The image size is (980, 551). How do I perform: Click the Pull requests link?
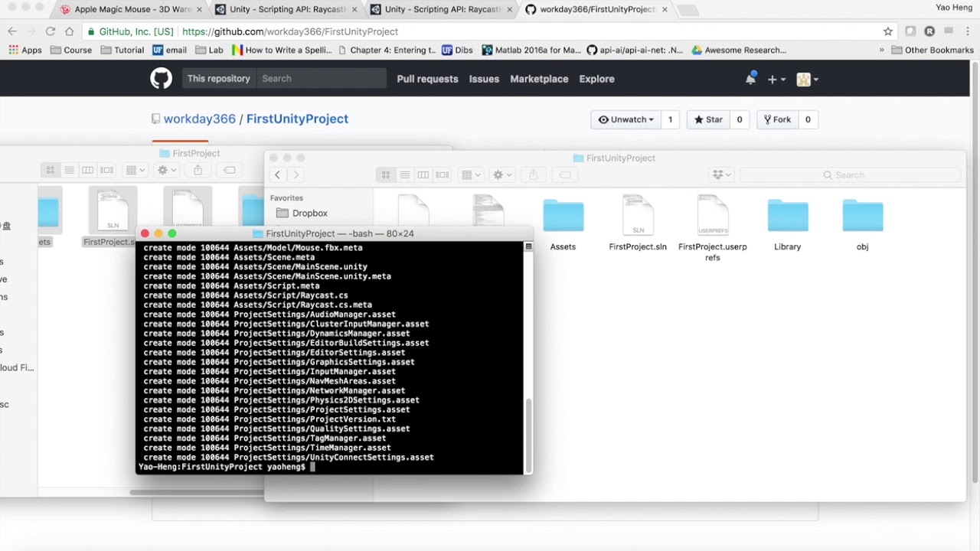(x=427, y=79)
